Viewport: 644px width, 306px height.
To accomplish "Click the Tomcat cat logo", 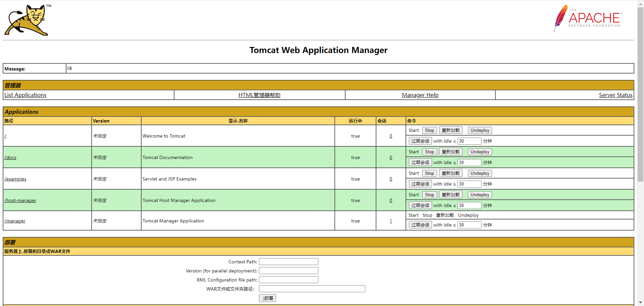I will 28,20.
